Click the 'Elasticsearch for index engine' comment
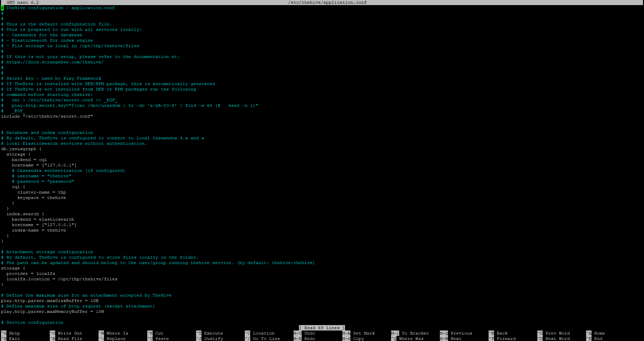The height and width of the screenshot is (341, 644). click(47, 40)
